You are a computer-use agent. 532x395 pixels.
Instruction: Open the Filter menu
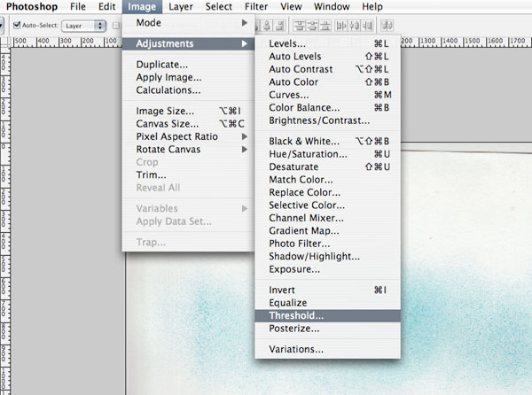point(256,6)
